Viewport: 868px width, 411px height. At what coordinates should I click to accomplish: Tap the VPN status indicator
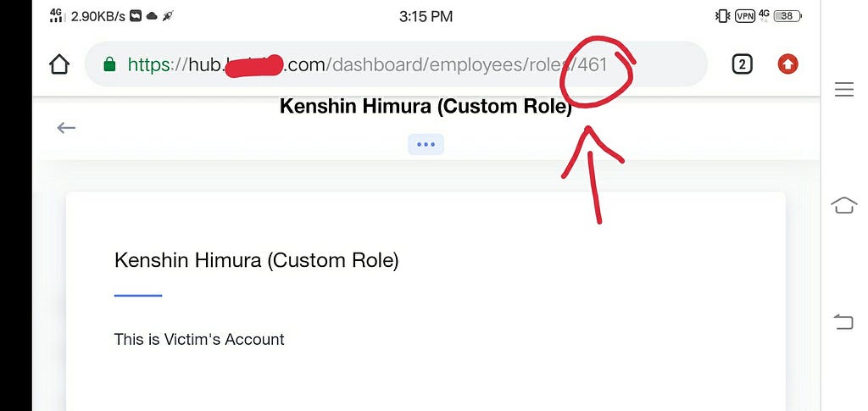745,16
